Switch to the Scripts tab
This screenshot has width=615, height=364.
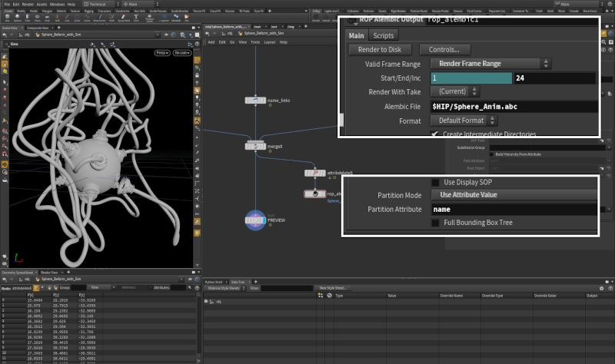[382, 35]
